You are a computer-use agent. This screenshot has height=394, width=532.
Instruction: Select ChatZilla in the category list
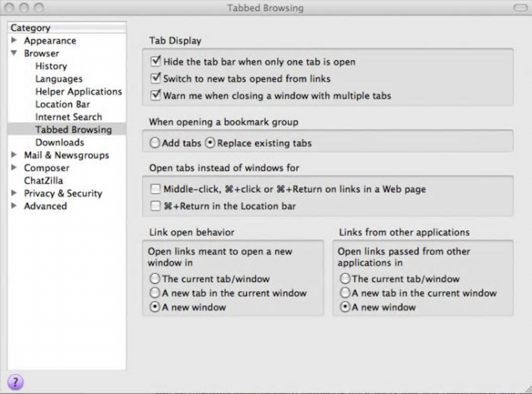point(43,181)
